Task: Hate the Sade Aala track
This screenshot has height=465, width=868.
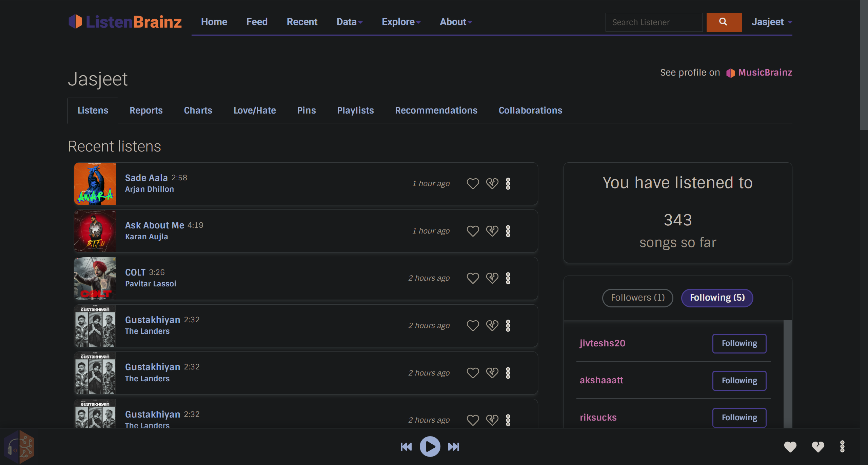Action: coord(492,183)
